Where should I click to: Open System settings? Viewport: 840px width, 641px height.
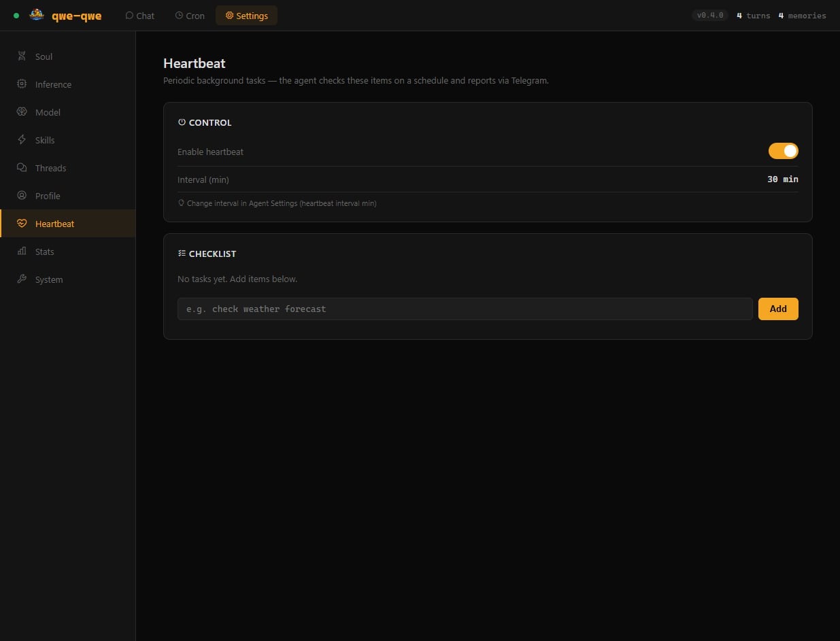pyautogui.click(x=68, y=279)
